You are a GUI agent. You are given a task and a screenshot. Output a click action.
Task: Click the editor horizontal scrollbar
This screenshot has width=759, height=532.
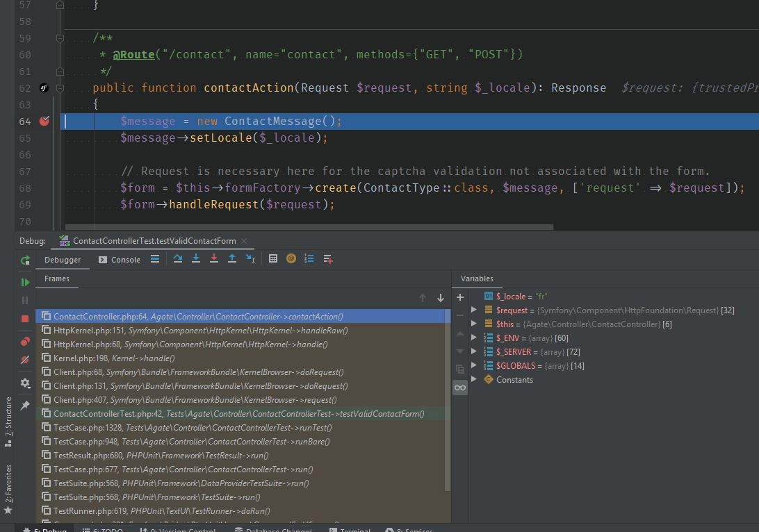309,227
